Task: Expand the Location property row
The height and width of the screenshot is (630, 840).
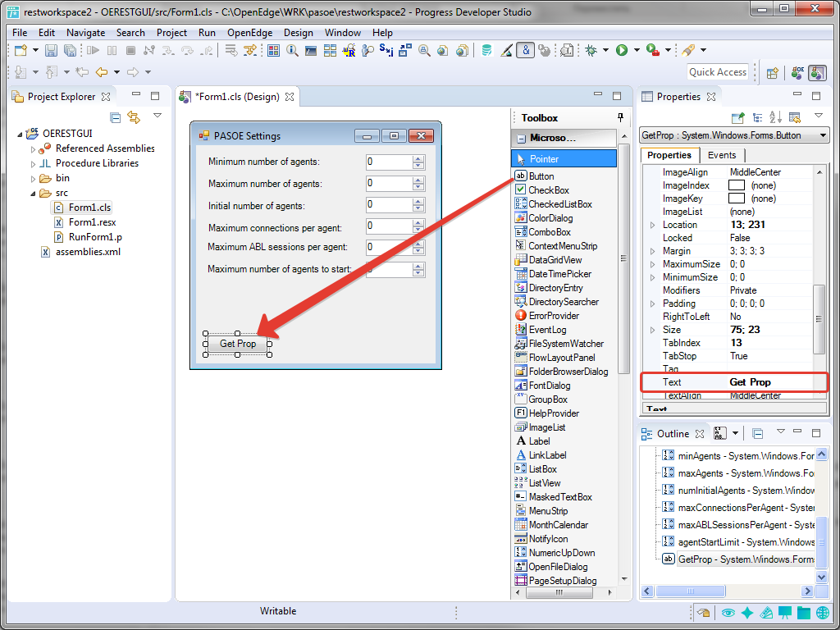Action: tap(652, 225)
